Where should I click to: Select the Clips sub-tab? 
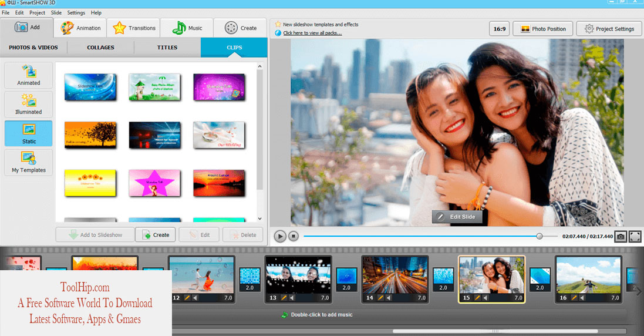coord(234,48)
